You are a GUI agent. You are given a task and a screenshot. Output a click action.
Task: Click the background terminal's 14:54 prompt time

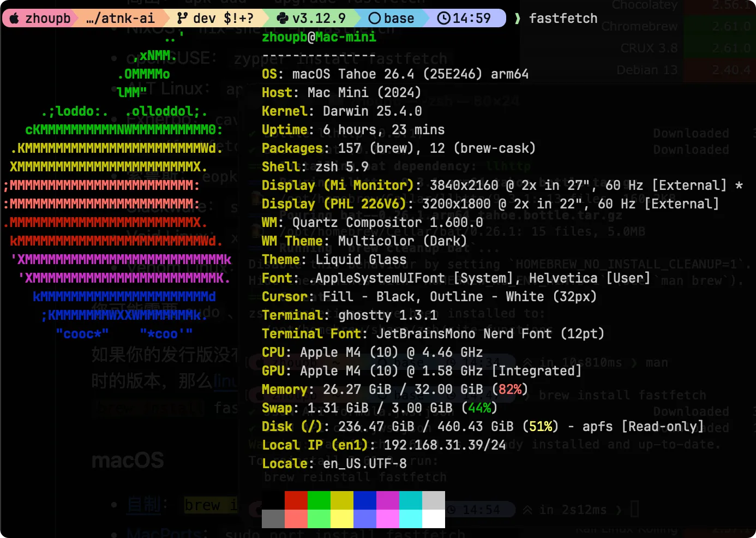pos(481,510)
